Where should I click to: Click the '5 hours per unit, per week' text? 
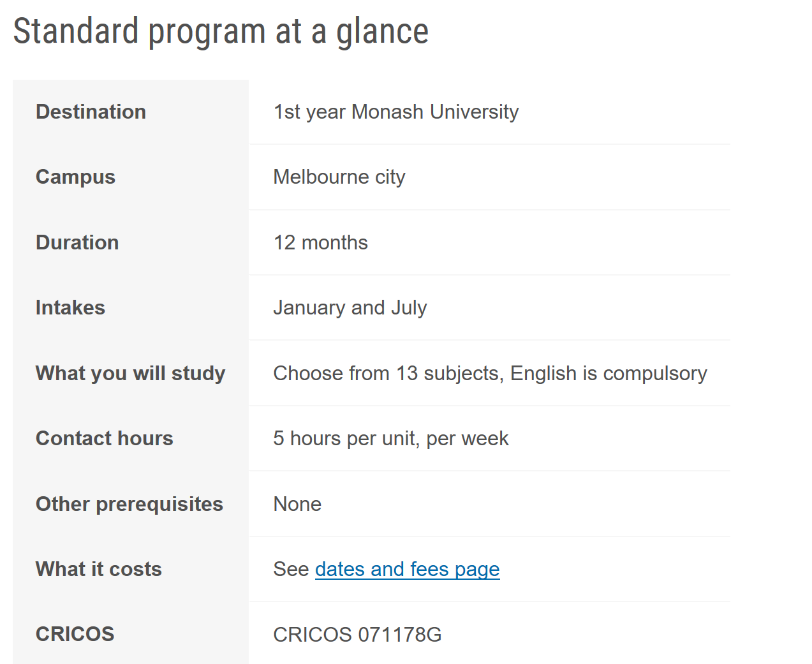pos(390,438)
